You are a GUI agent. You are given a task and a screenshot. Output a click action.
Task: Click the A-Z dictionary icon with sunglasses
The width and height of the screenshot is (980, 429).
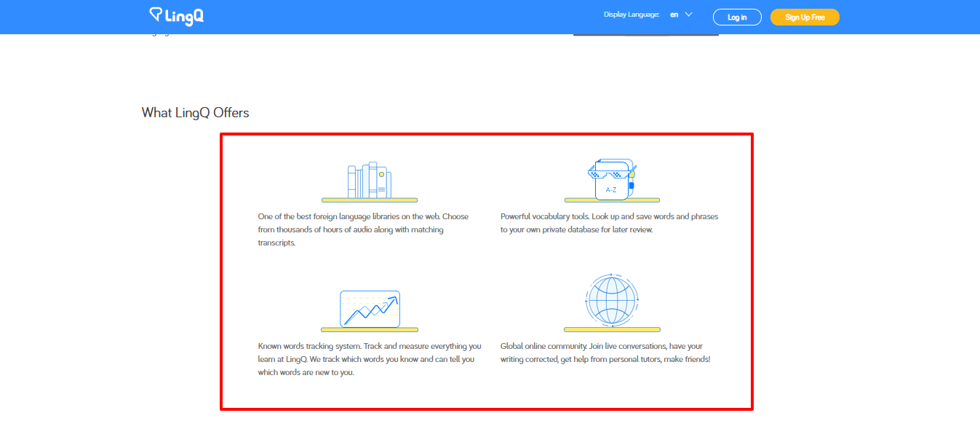pyautogui.click(x=611, y=178)
